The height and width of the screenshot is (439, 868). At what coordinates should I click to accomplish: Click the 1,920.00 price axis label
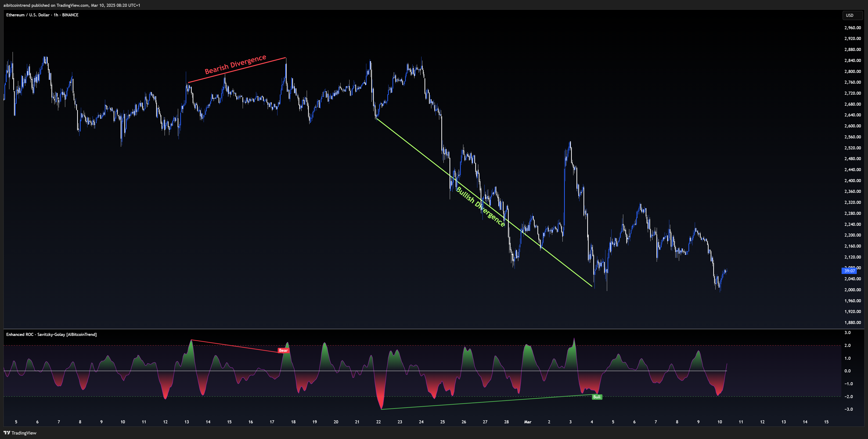[853, 312]
